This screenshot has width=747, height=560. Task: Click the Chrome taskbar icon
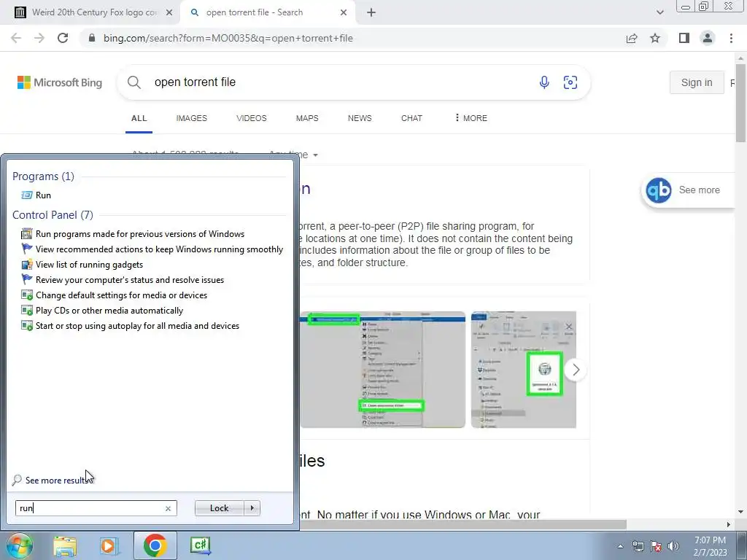coord(155,545)
